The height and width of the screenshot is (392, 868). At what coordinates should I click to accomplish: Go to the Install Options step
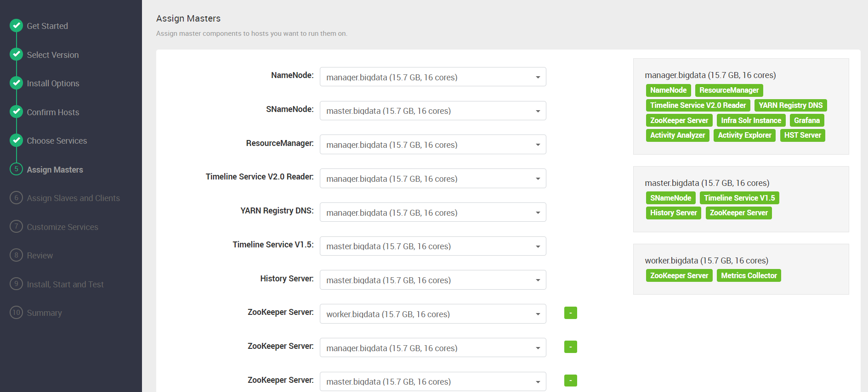pyautogui.click(x=53, y=84)
